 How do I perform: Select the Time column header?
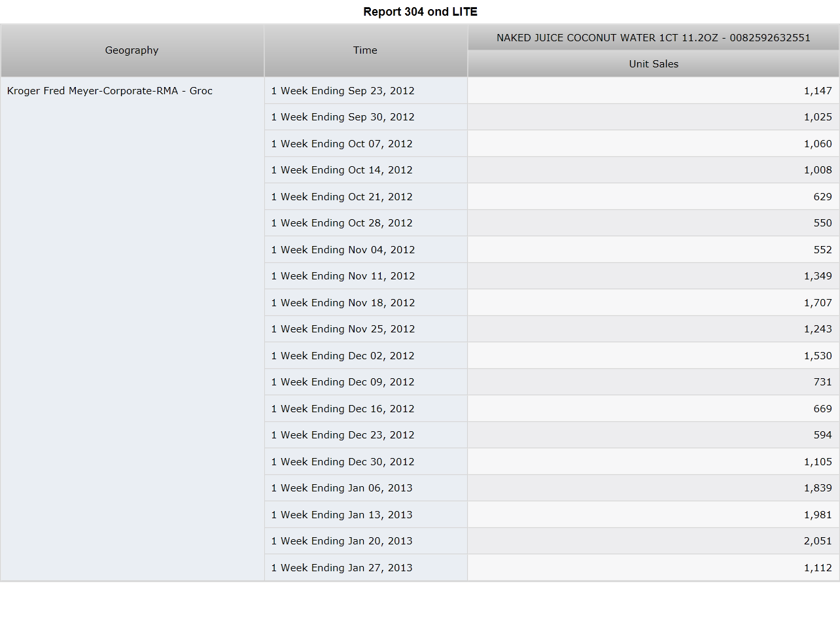click(x=366, y=50)
